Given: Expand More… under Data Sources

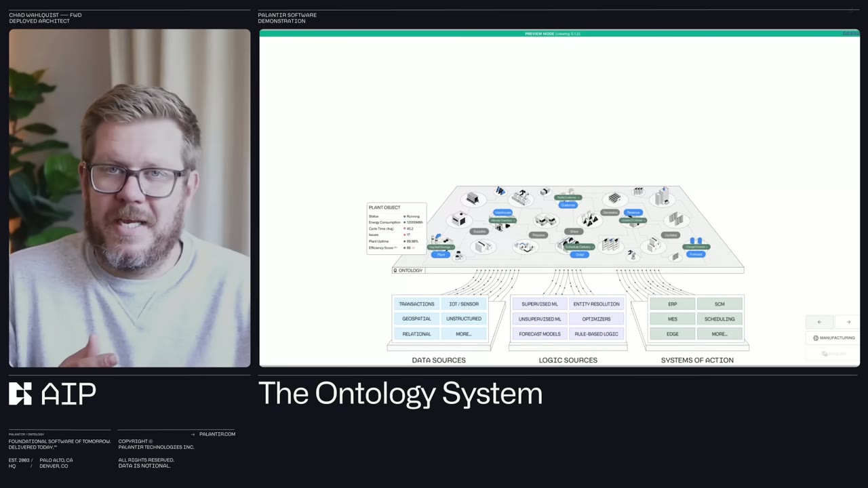Looking at the screenshot, I should (464, 334).
